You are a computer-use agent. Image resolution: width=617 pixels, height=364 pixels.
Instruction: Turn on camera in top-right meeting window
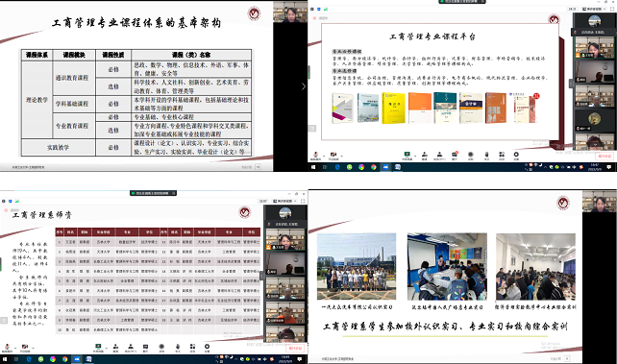point(333,155)
